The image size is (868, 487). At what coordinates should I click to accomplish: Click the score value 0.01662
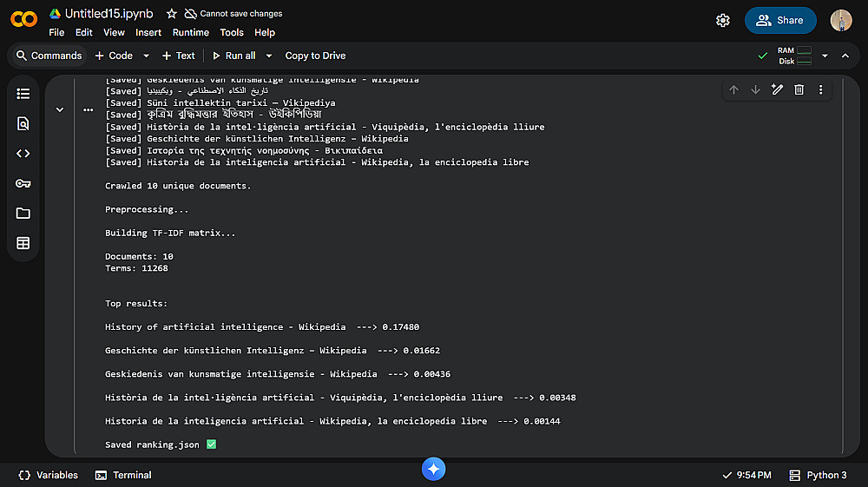pos(422,351)
